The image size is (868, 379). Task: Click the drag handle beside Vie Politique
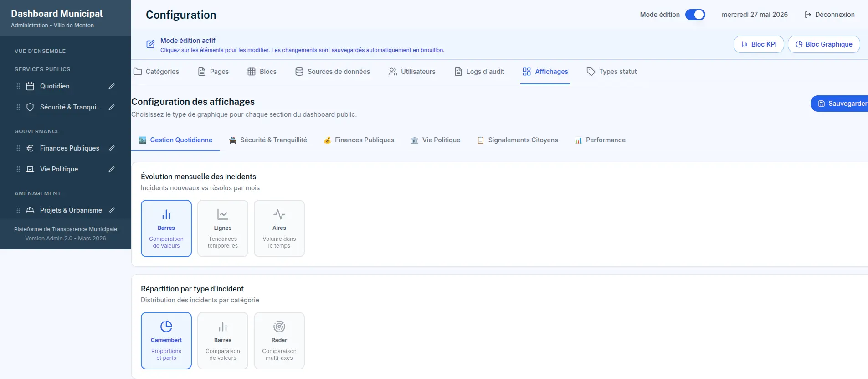[18, 169]
